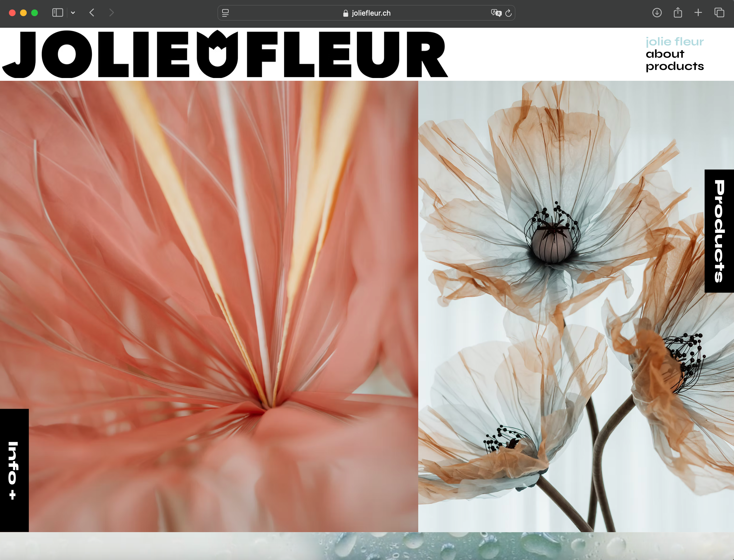734x560 pixels.
Task: Expand the 'Info +' side panel
Action: (13, 470)
